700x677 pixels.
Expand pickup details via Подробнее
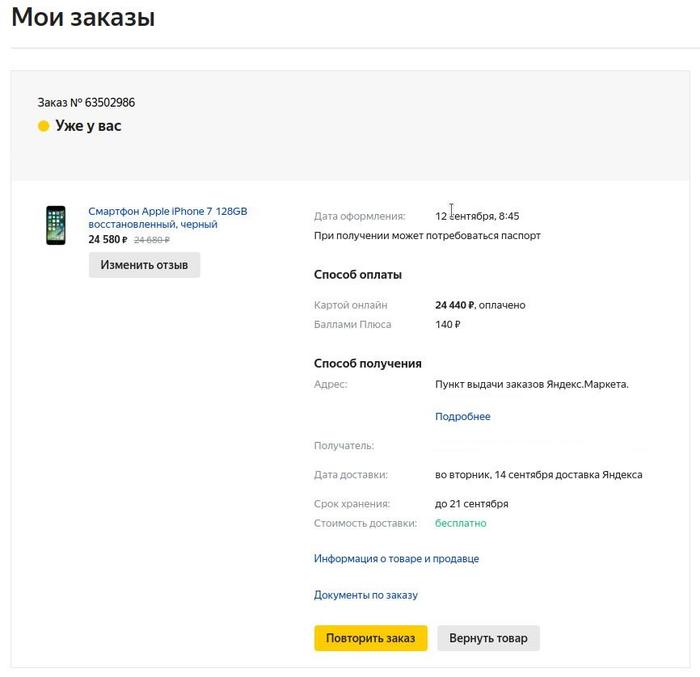click(462, 416)
